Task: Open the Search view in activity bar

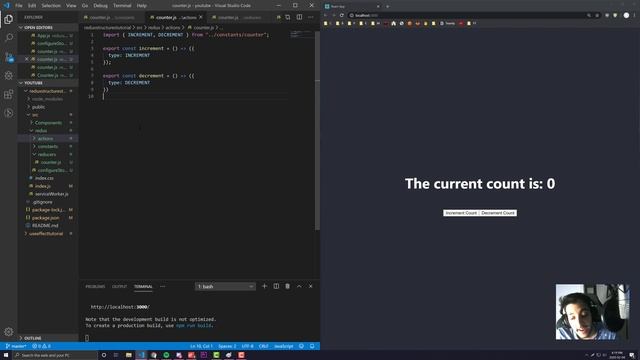Action: (x=9, y=38)
